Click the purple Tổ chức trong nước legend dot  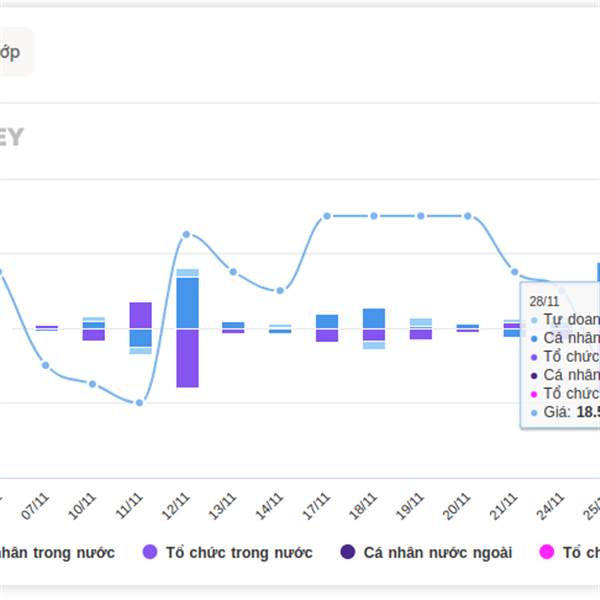click(x=151, y=552)
